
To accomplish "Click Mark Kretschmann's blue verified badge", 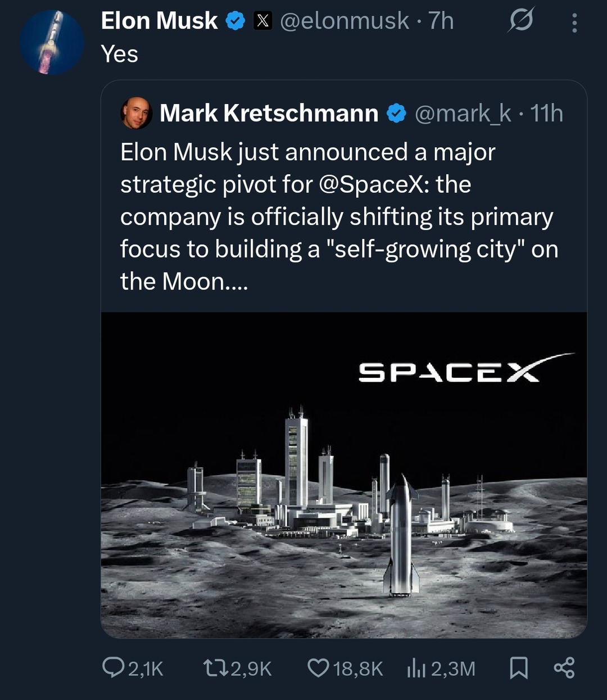I will point(395,112).
